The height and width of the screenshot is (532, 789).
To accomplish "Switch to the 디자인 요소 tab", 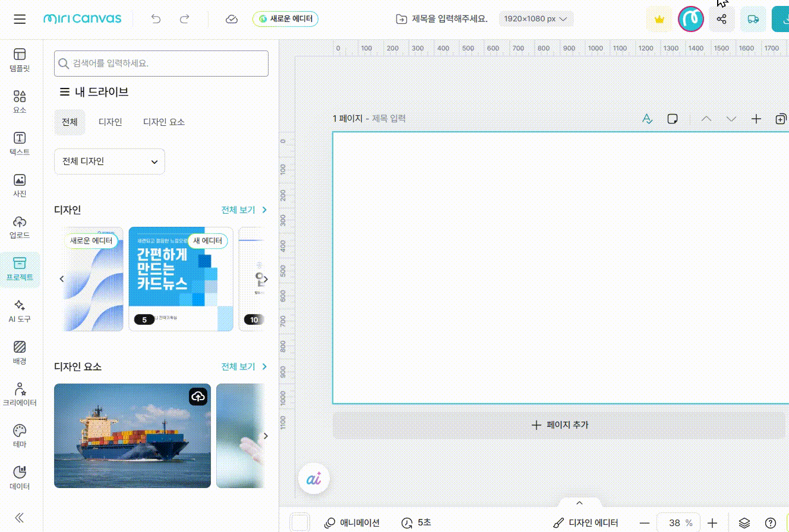I will (164, 122).
